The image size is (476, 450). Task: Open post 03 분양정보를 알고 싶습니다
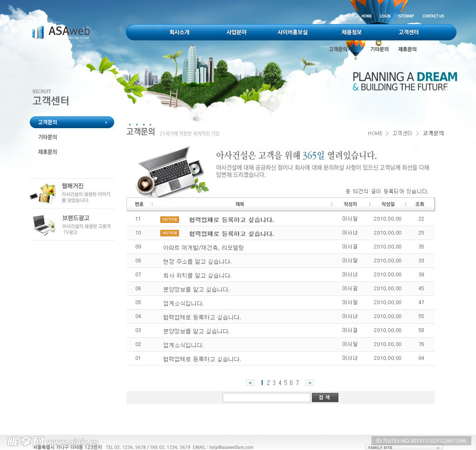(x=196, y=331)
